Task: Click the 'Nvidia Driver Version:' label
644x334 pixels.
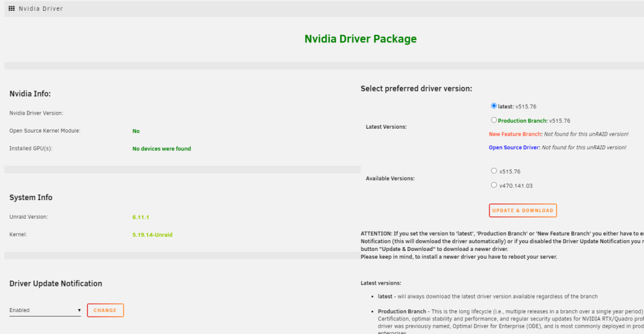Action: click(x=36, y=113)
